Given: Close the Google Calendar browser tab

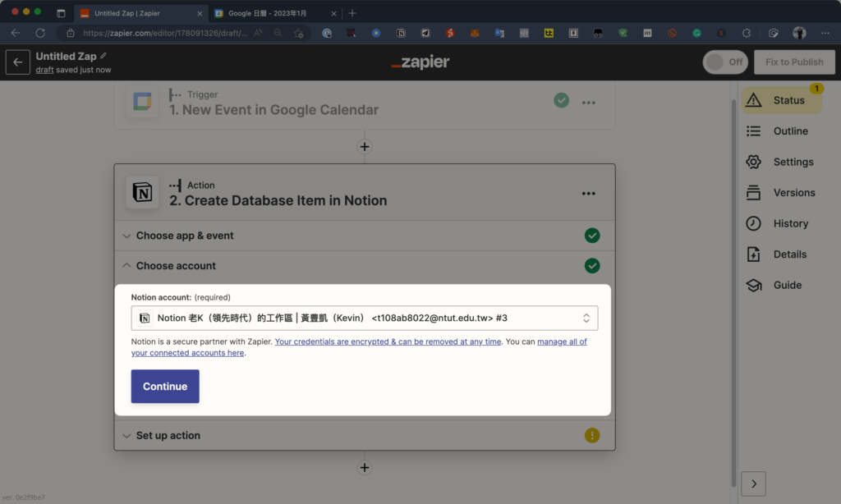Looking at the screenshot, I should (333, 13).
